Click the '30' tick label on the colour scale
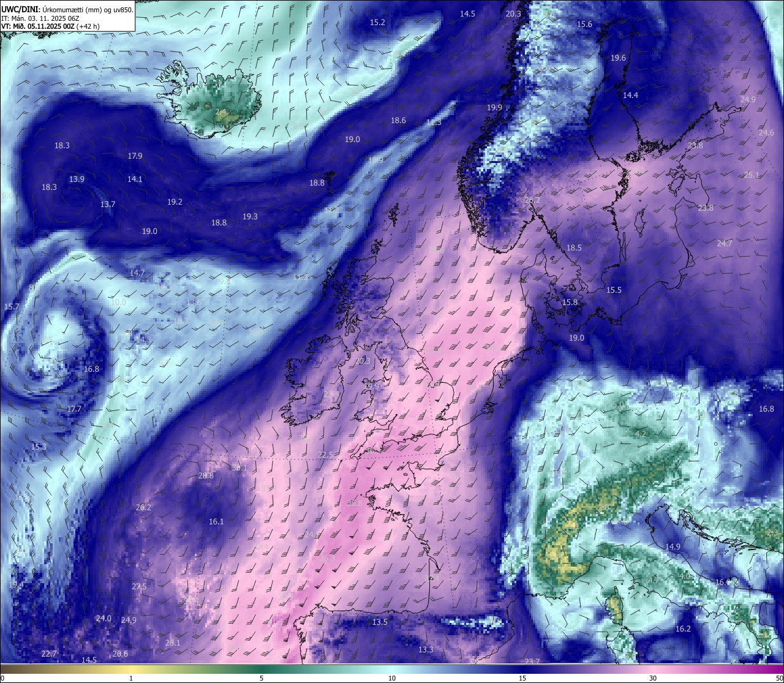Screen dimensions: 784x683 (x=653, y=678)
